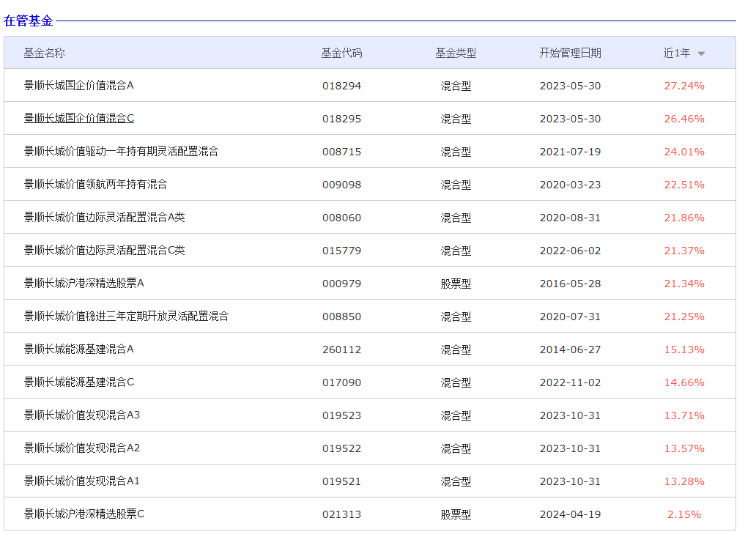Select 景顺长城价值领航两年持有混合 fund
This screenshot has height=540, width=756.
95,185
